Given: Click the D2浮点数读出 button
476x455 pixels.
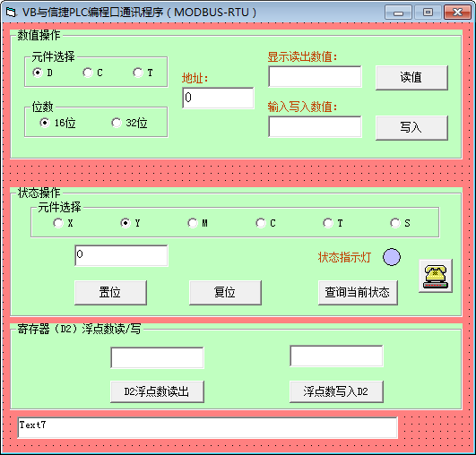Looking at the screenshot, I should pos(157,391).
